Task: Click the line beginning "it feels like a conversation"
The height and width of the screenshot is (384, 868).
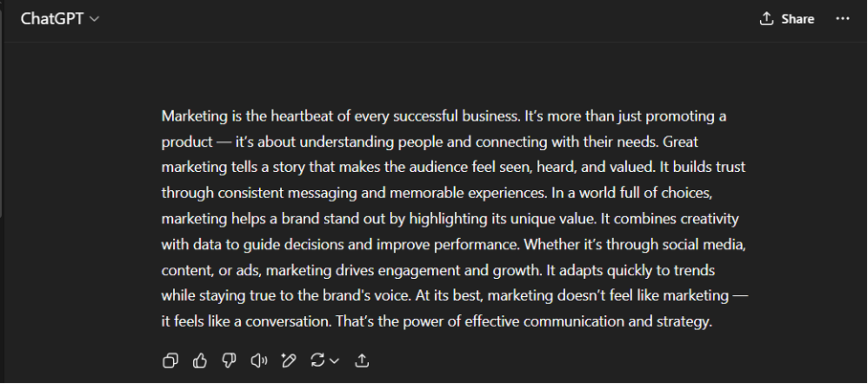Action: click(437, 322)
